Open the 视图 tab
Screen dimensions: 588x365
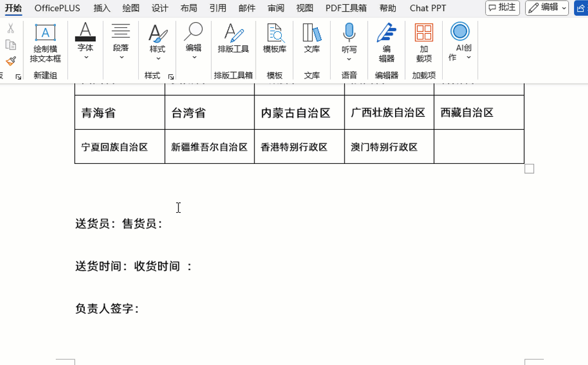305,8
